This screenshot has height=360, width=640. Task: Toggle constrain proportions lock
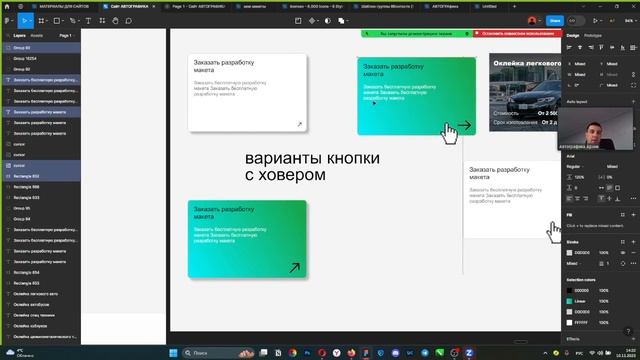[633, 75]
